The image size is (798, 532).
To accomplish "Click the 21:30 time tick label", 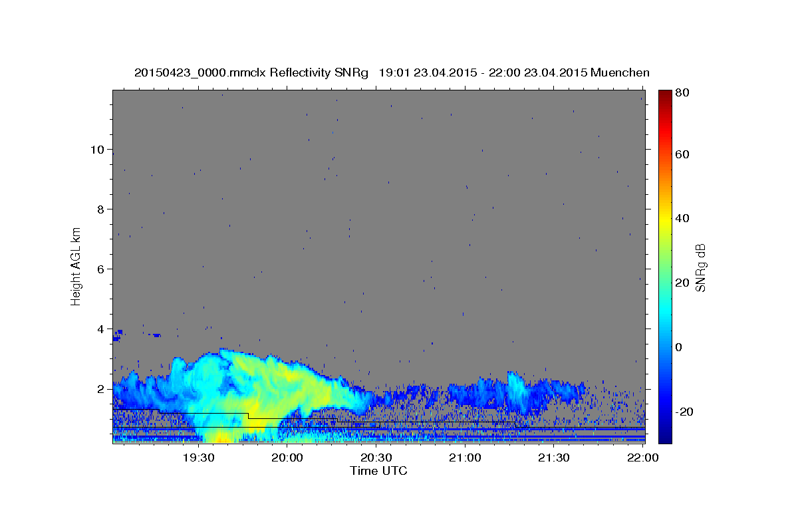I will 553,458.
